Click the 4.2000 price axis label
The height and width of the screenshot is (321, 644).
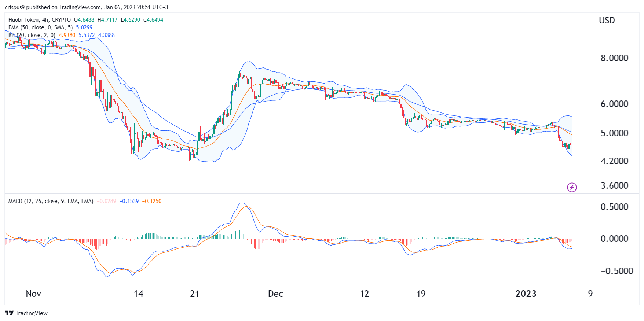coord(614,161)
